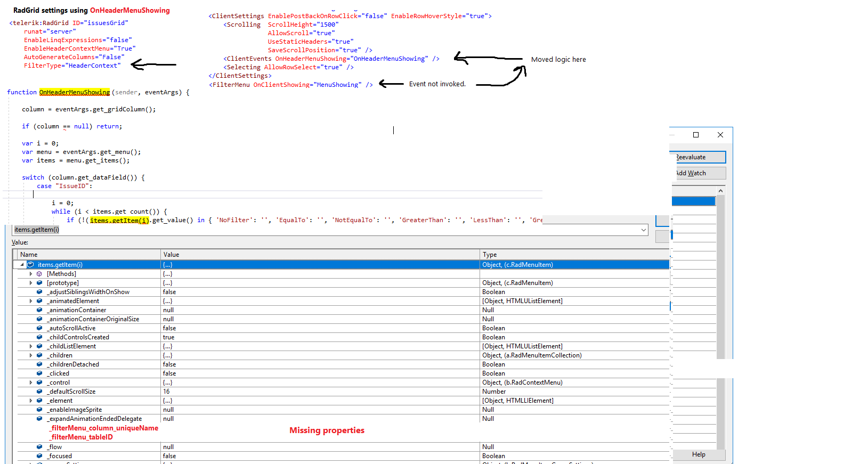Click the icon beside _animationContainer
This screenshot has width=868, height=464.
(39, 310)
